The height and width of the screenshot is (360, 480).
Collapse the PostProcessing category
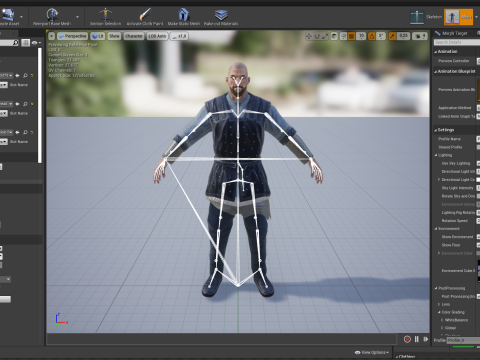coord(436,288)
